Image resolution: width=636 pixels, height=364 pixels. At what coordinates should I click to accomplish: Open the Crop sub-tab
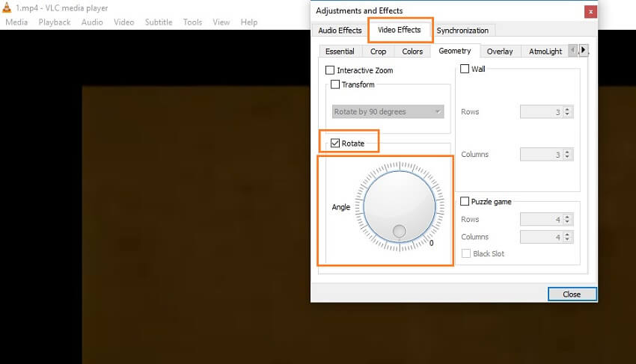[378, 52]
